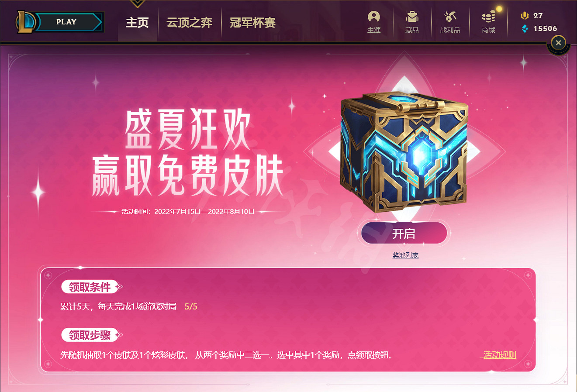Click the 领取步骤 section label

[90, 335]
